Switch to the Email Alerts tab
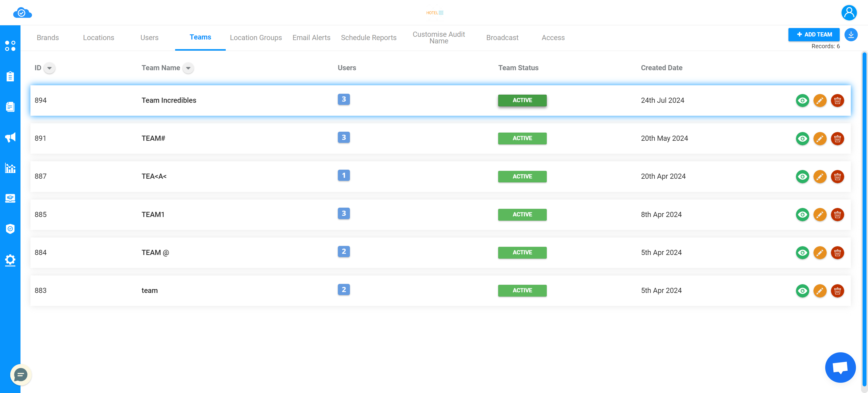868x393 pixels. [x=311, y=38]
